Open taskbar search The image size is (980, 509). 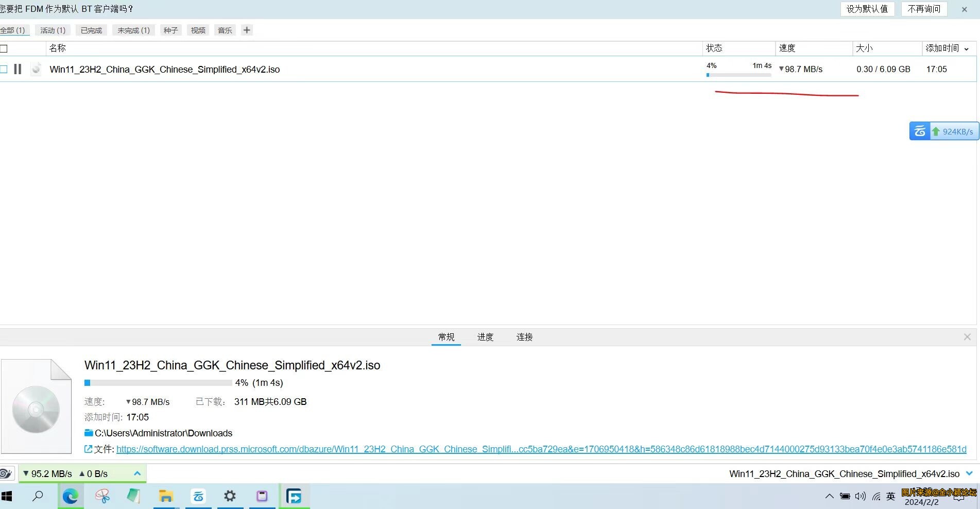[x=38, y=496]
